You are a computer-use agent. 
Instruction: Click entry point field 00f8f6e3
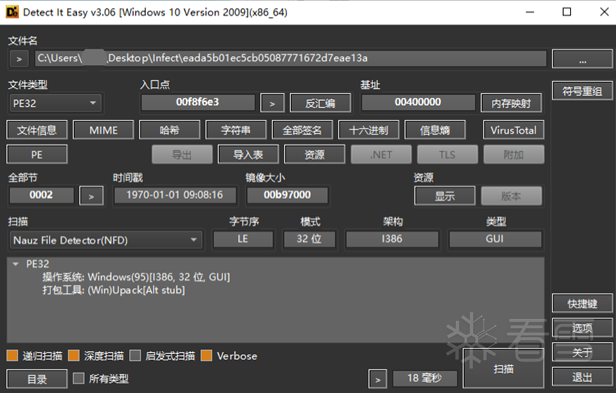(198, 103)
